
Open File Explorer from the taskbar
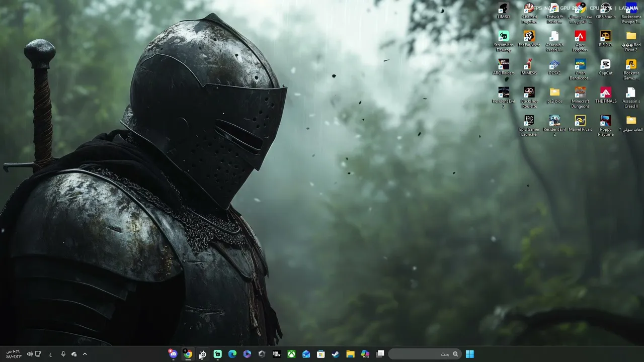pos(350,354)
